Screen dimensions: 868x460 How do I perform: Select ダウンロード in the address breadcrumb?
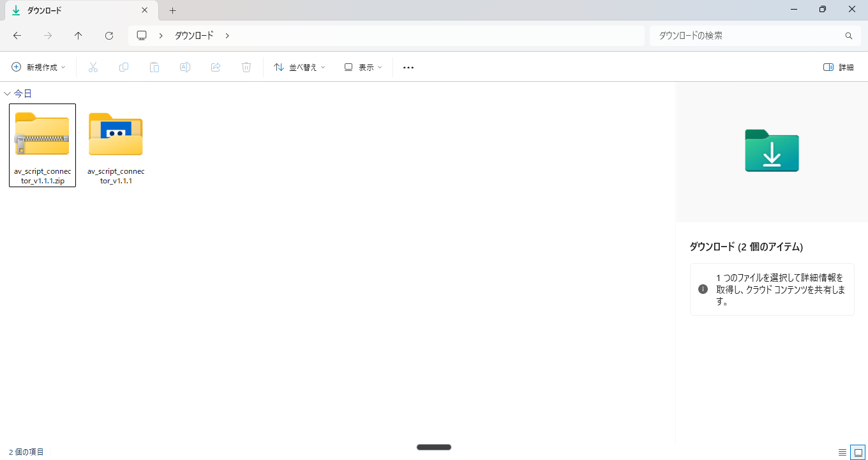tap(194, 36)
